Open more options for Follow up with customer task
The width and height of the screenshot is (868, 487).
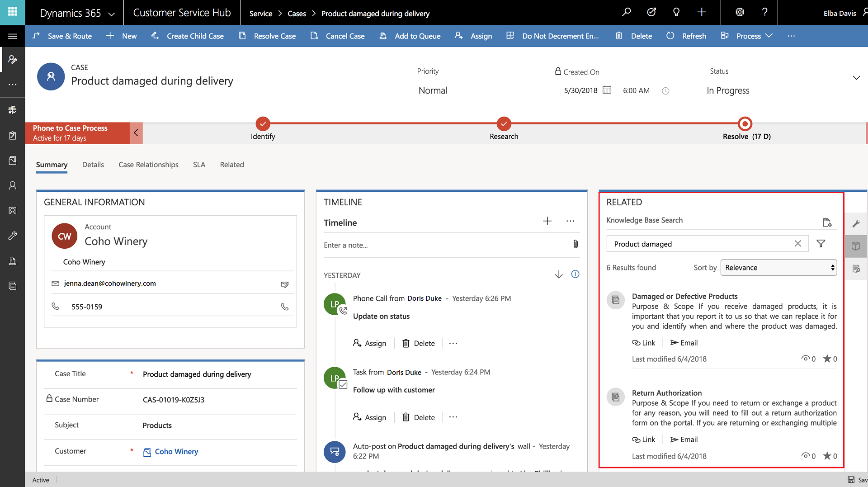[453, 417]
